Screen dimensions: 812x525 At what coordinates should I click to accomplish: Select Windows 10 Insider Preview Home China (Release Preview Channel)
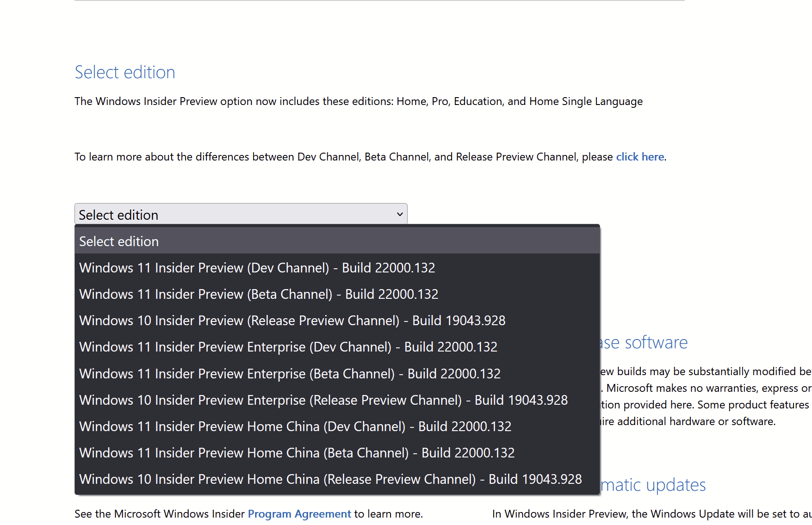point(337,479)
